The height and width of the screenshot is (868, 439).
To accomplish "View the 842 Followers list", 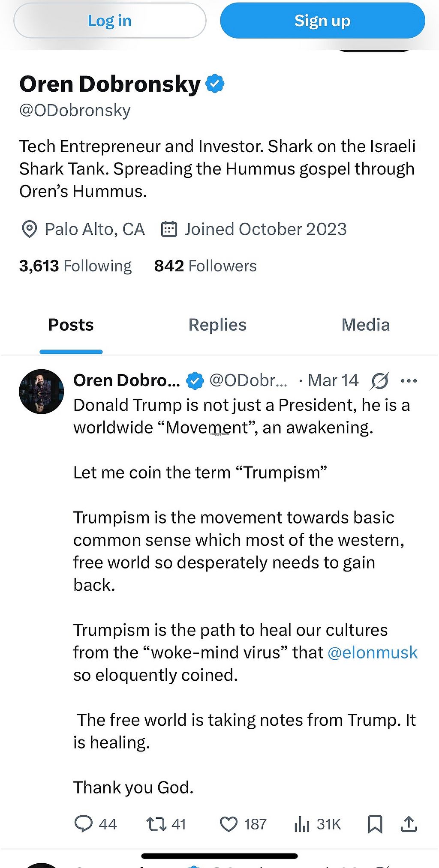I will click(x=205, y=266).
